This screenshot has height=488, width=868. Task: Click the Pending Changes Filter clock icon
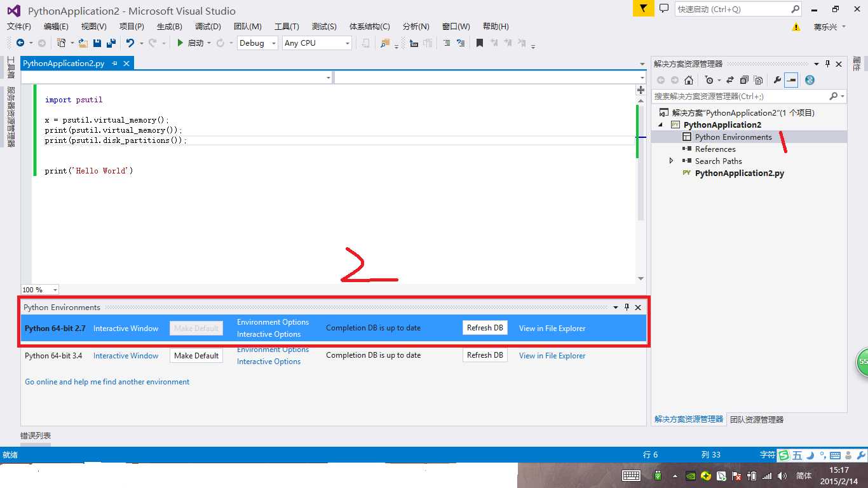[709, 80]
